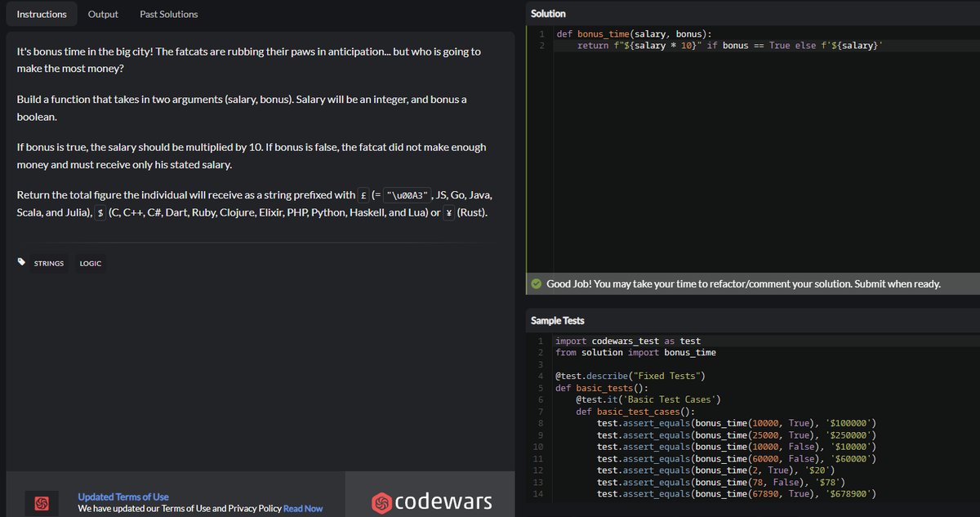Click the @test.it Basic Test Cases line

[x=648, y=399]
